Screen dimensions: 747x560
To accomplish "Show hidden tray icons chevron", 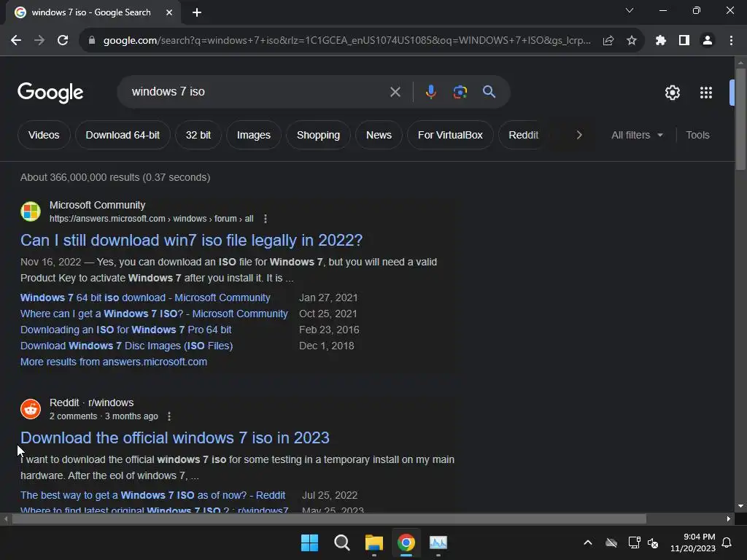I will (x=588, y=542).
